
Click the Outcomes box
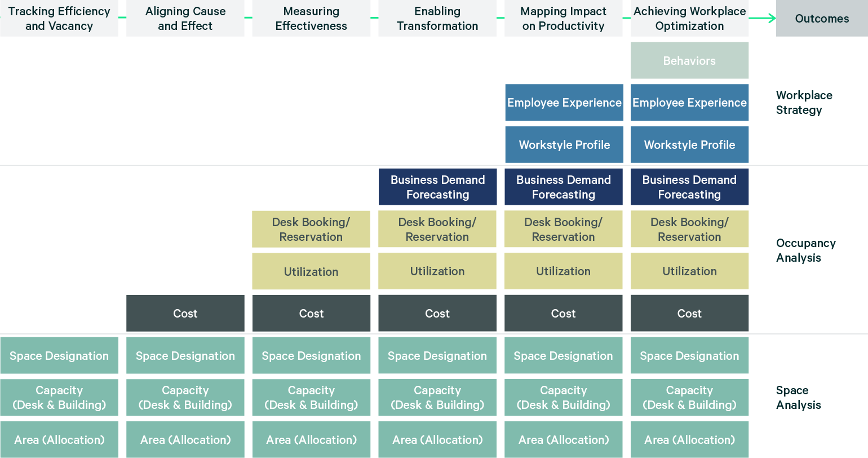pos(822,19)
